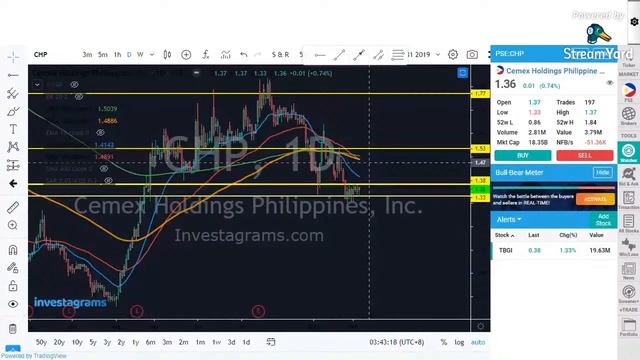
Task: Choose trend line in floating drawing toolbar
Action: (339, 55)
